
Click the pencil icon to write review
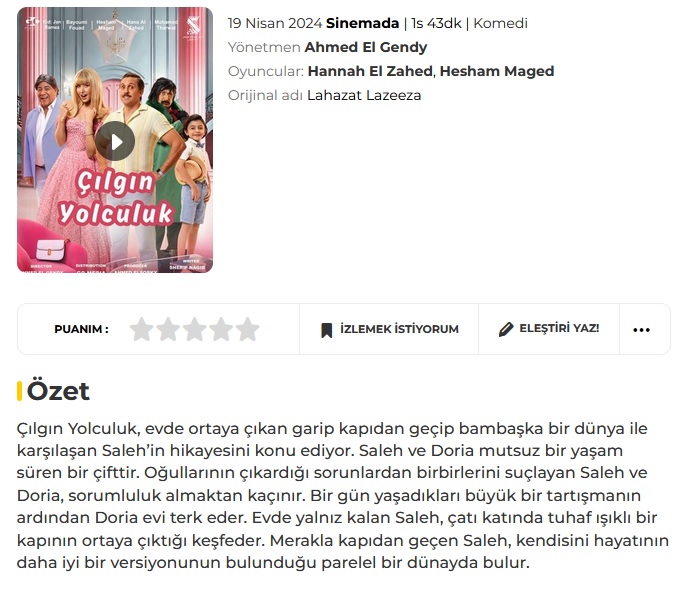506,329
